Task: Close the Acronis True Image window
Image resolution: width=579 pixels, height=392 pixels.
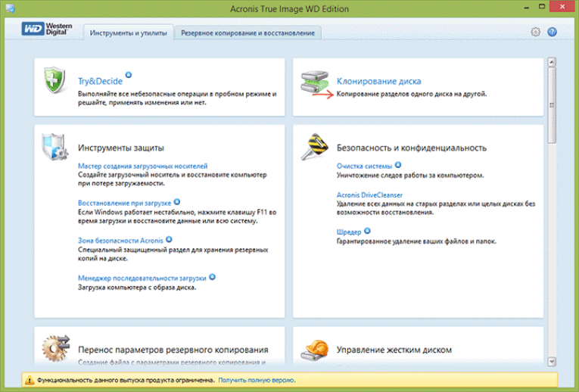Action: click(x=562, y=7)
